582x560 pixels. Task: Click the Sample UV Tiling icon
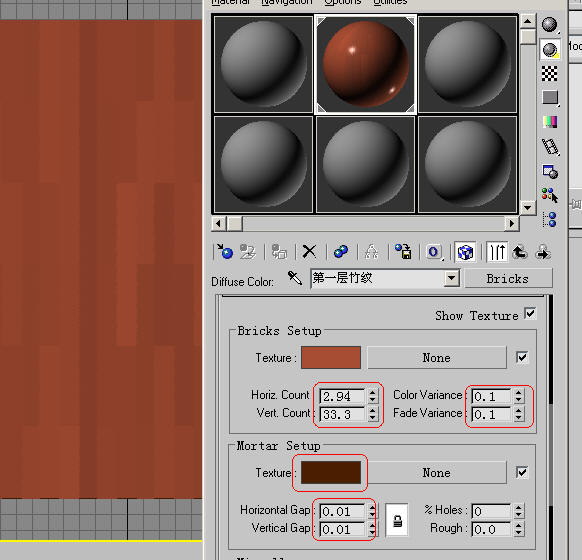click(x=550, y=98)
